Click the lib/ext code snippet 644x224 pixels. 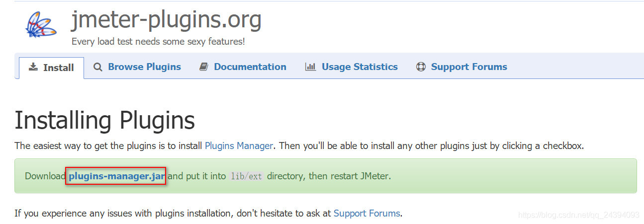(246, 177)
